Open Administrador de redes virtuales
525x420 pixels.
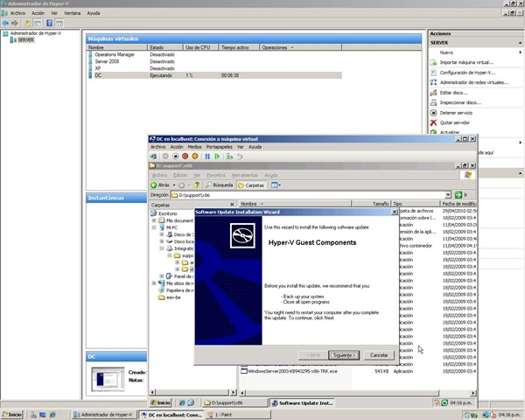point(474,82)
